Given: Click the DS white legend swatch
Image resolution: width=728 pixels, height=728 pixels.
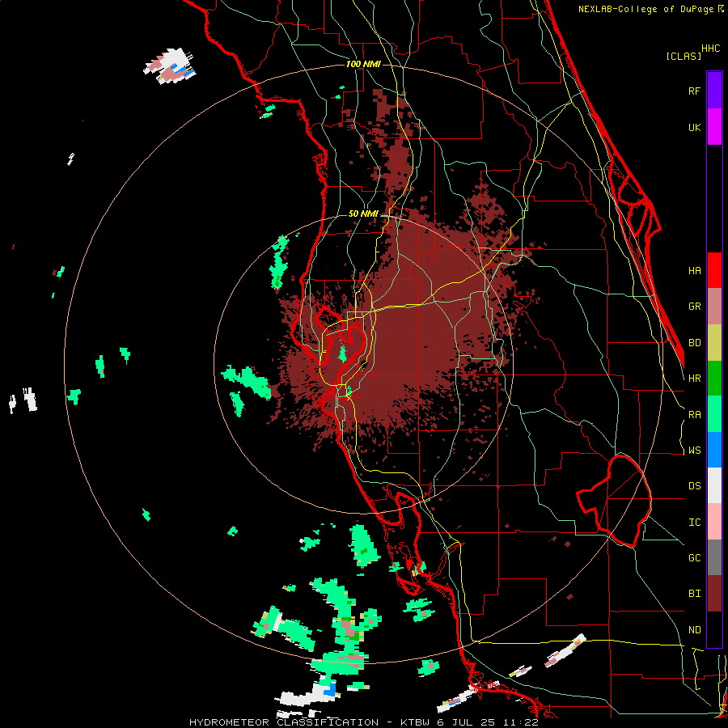Looking at the screenshot, I should [x=714, y=485].
